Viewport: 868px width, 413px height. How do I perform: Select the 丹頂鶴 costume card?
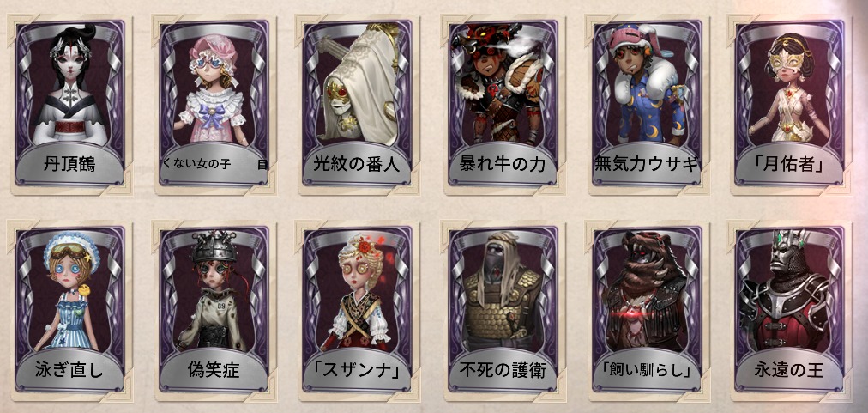click(x=70, y=104)
